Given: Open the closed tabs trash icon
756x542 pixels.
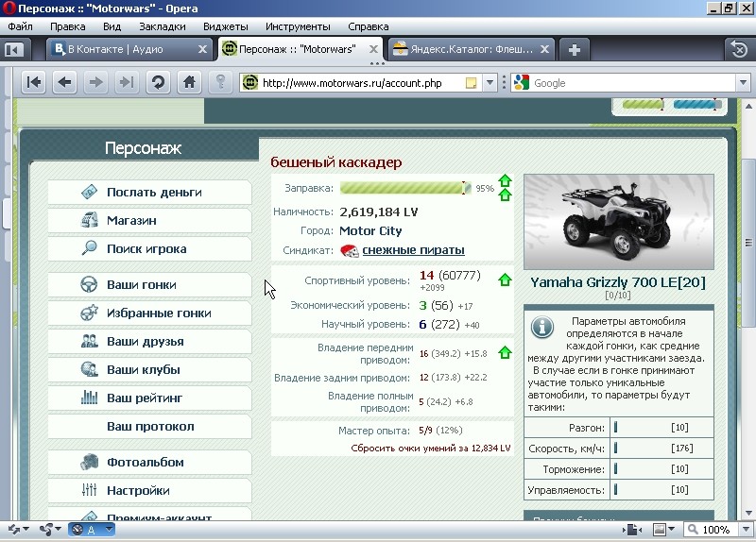Looking at the screenshot, I should pos(739,49).
